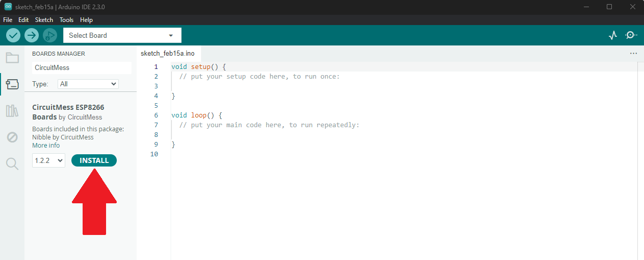Open the Tools menu

tap(66, 20)
